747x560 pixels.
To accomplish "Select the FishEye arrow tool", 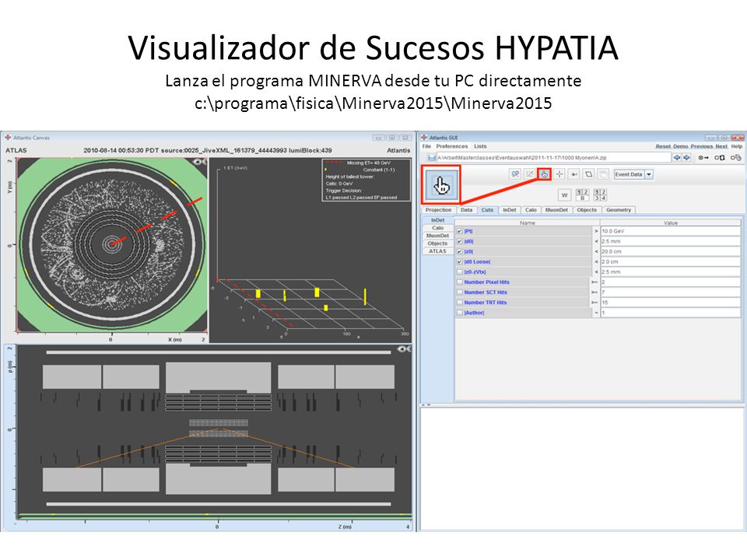I will pos(574,174).
